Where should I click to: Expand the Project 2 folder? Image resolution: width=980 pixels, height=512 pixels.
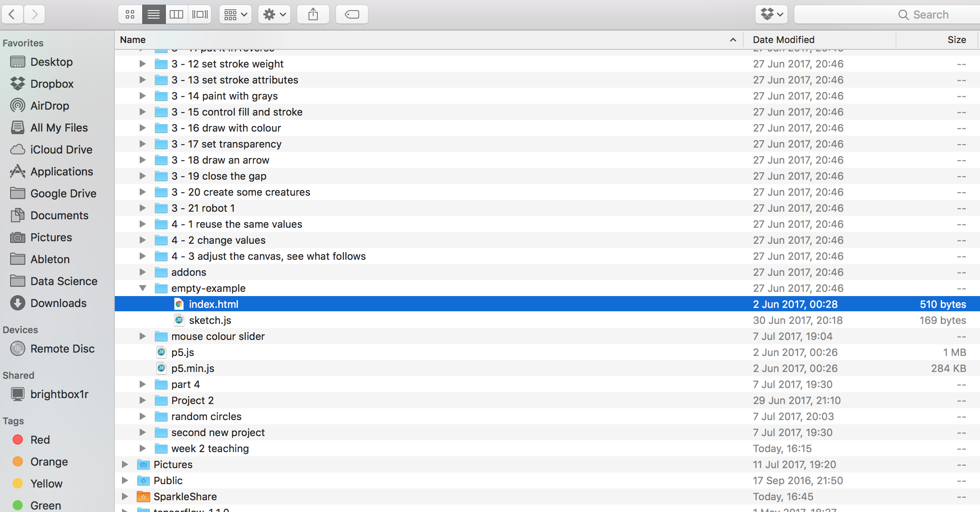click(x=143, y=401)
